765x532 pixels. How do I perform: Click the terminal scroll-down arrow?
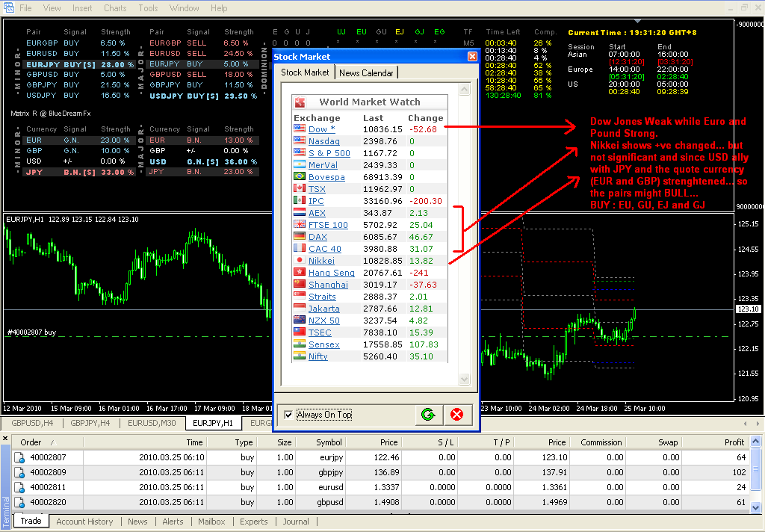coord(756,507)
